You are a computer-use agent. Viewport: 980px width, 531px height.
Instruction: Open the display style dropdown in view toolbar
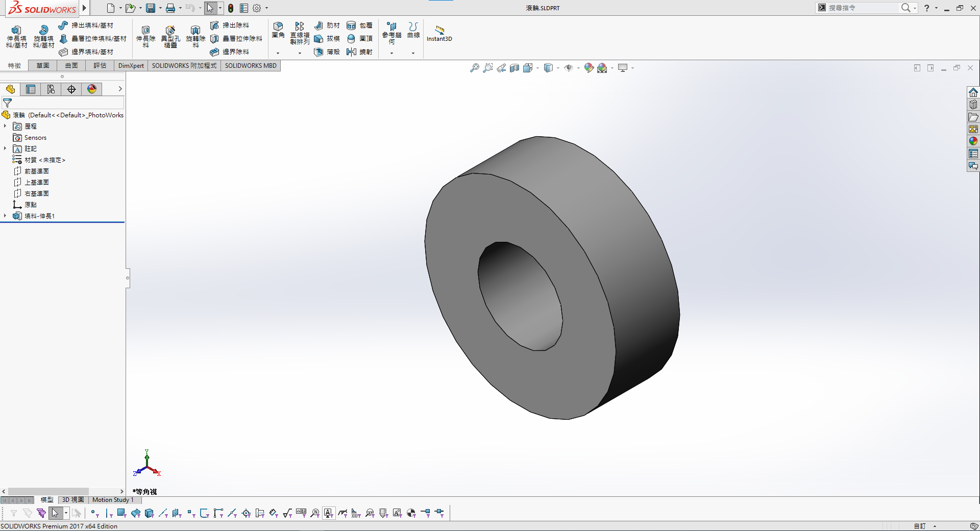(558, 68)
